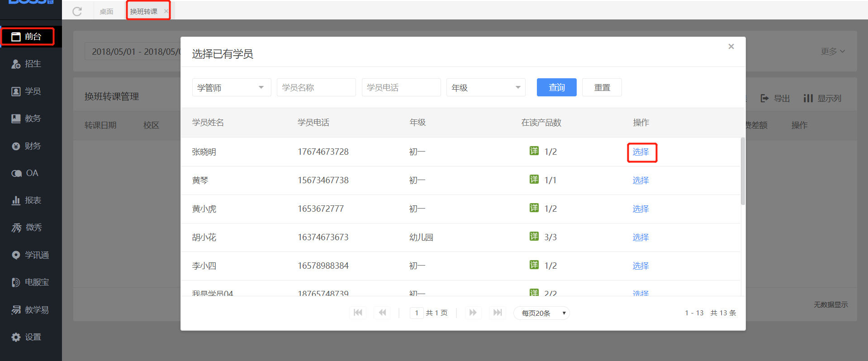Open product details icon for 张晓明
Image resolution: width=868 pixels, height=361 pixels.
click(534, 151)
